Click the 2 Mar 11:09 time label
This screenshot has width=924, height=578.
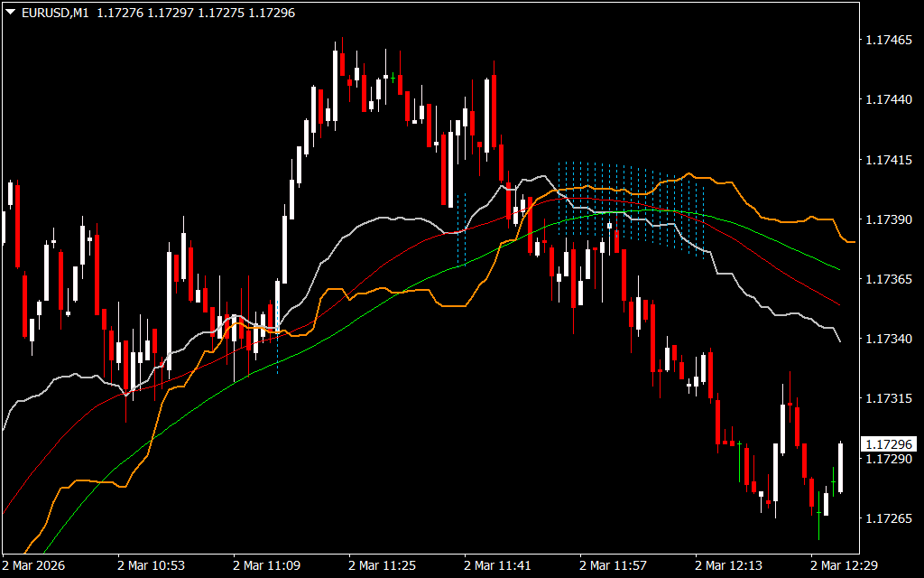pos(266,565)
